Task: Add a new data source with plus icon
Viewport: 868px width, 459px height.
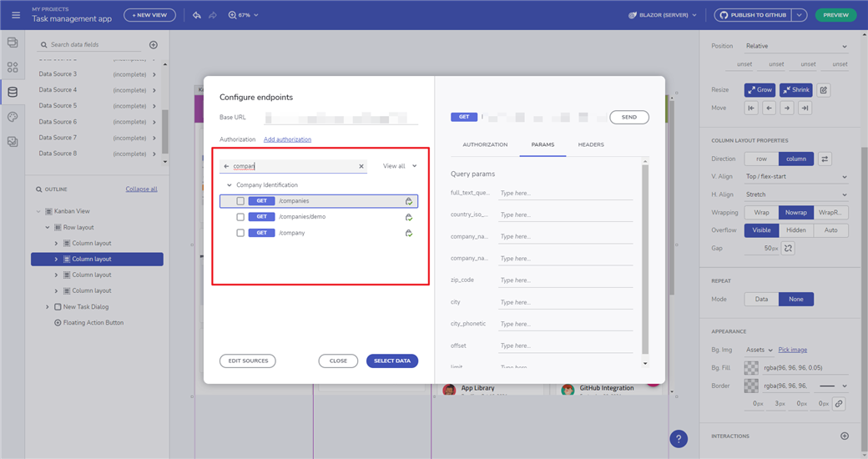Action: [x=153, y=45]
